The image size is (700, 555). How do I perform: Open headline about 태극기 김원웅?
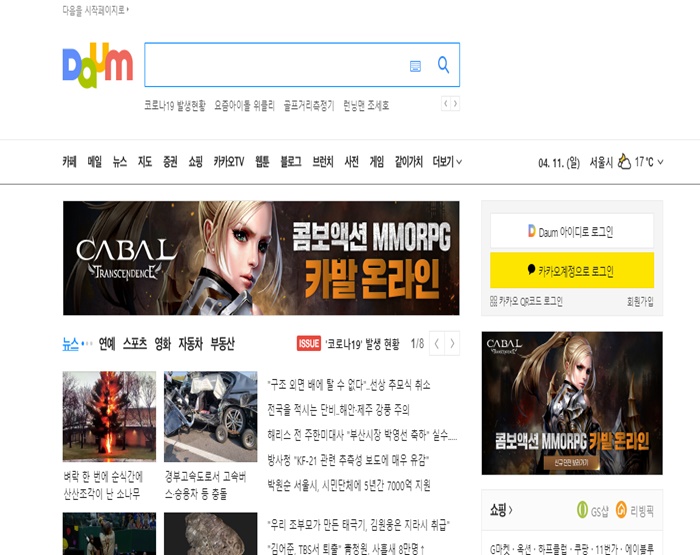[358, 525]
